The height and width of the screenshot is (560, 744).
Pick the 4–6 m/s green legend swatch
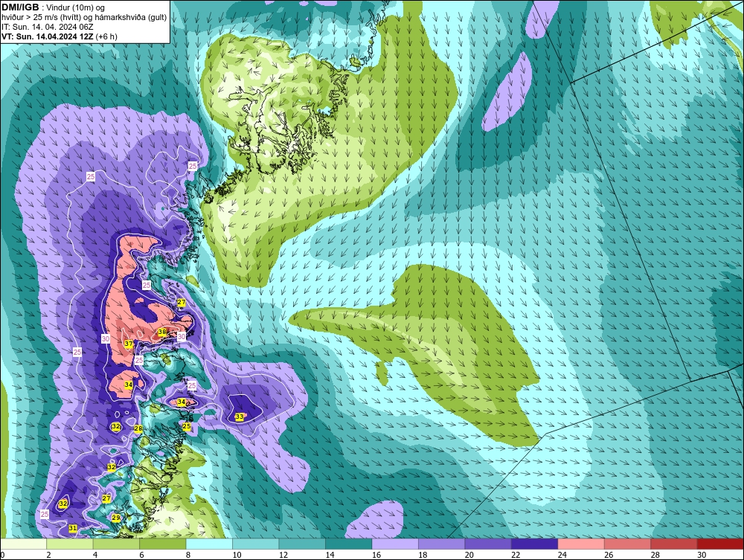(x=116, y=544)
